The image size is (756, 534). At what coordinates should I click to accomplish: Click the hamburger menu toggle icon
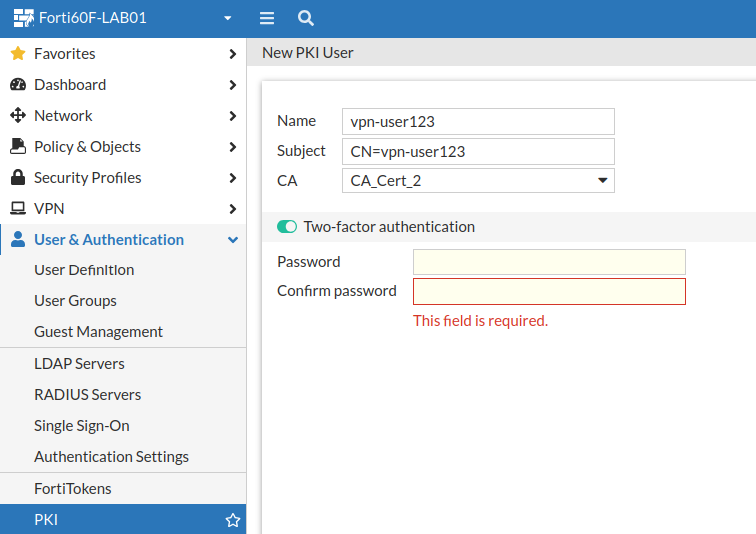point(267,18)
